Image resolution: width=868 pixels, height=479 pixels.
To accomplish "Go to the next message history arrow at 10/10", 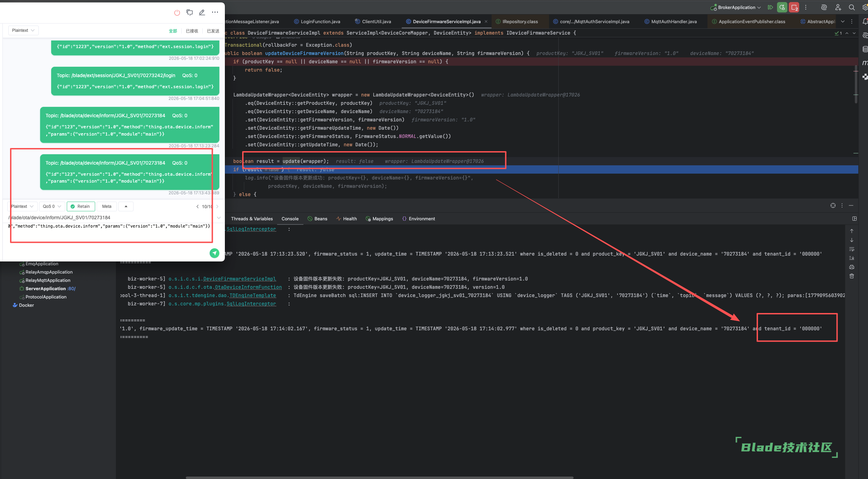I will click(x=217, y=206).
